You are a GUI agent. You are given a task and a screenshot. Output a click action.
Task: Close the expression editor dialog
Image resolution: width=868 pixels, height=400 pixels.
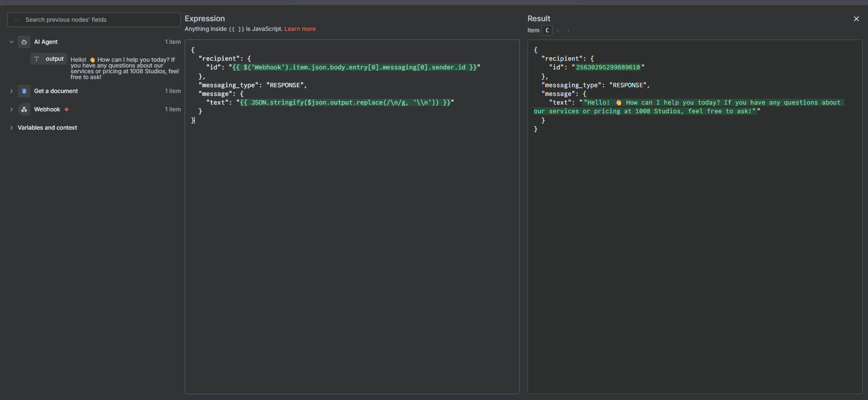pyautogui.click(x=856, y=19)
